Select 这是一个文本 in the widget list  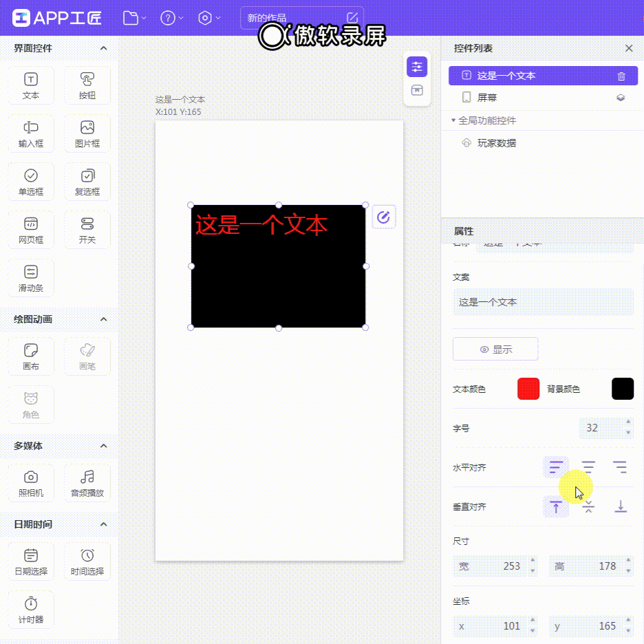[x=543, y=76]
